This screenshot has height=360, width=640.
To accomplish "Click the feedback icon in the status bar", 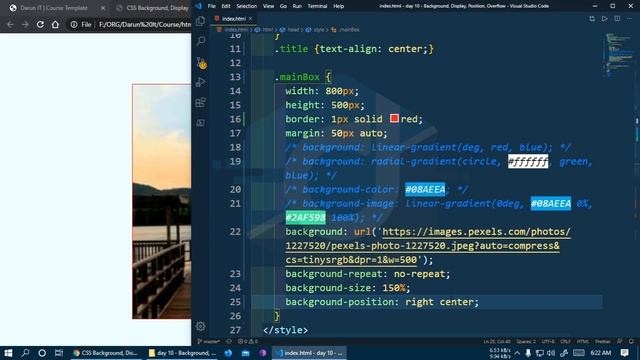I will click(620, 341).
